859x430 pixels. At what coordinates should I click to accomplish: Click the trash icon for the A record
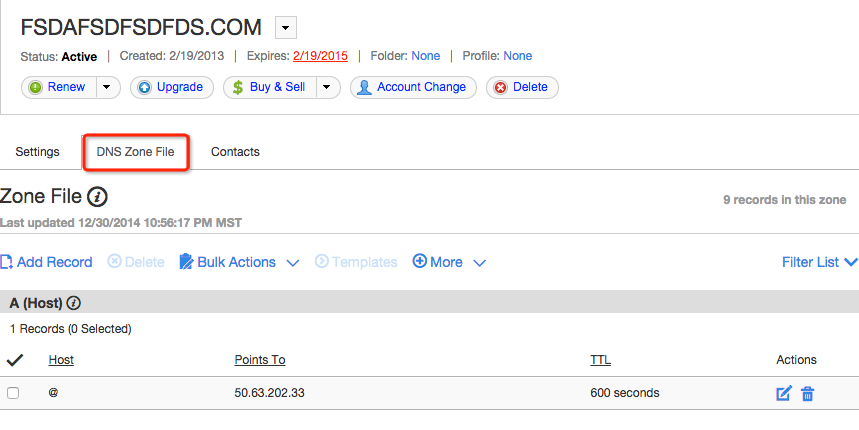[x=808, y=394]
